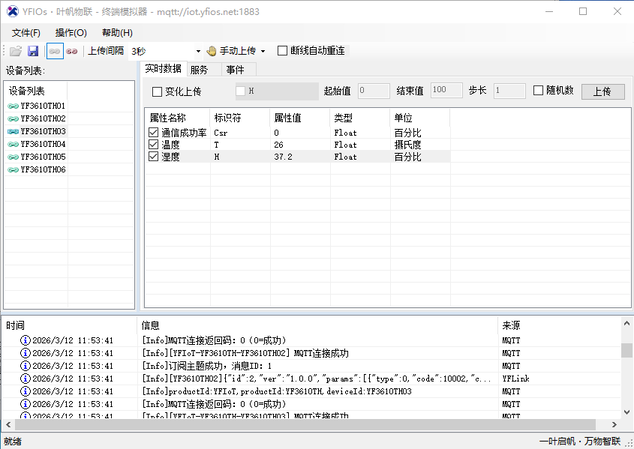The image size is (634, 449).
Task: Click the open file folder toolbar icon
Action: [16, 51]
